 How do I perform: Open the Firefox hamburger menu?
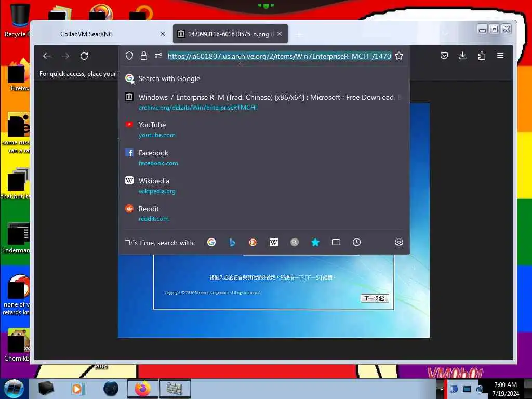click(x=500, y=56)
